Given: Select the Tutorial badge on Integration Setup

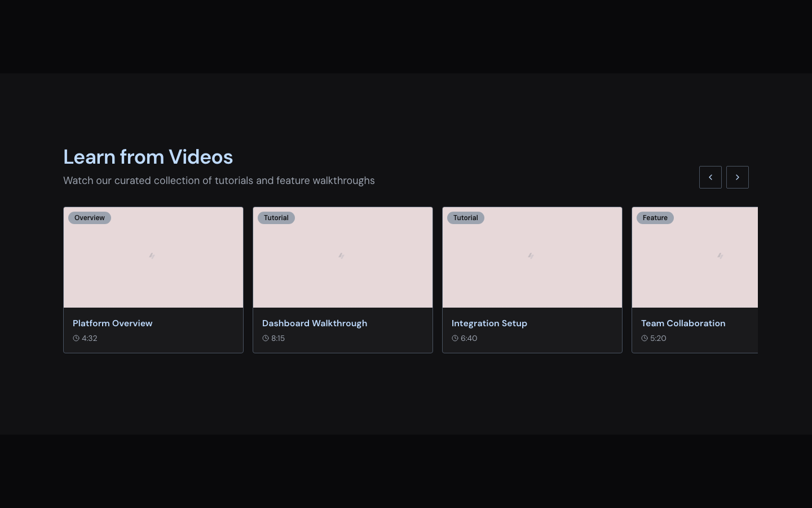Looking at the screenshot, I should pos(466,218).
